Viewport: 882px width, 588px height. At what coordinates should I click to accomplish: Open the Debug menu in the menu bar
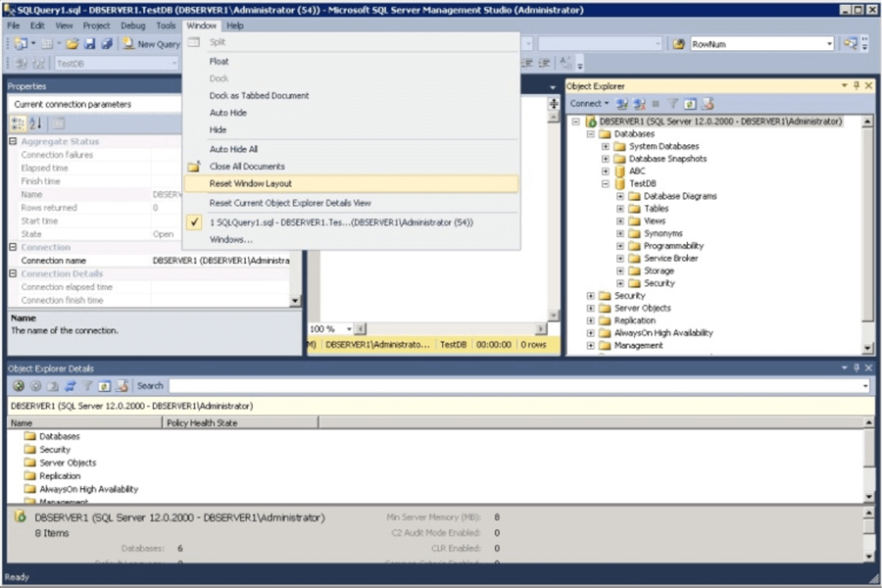(132, 25)
